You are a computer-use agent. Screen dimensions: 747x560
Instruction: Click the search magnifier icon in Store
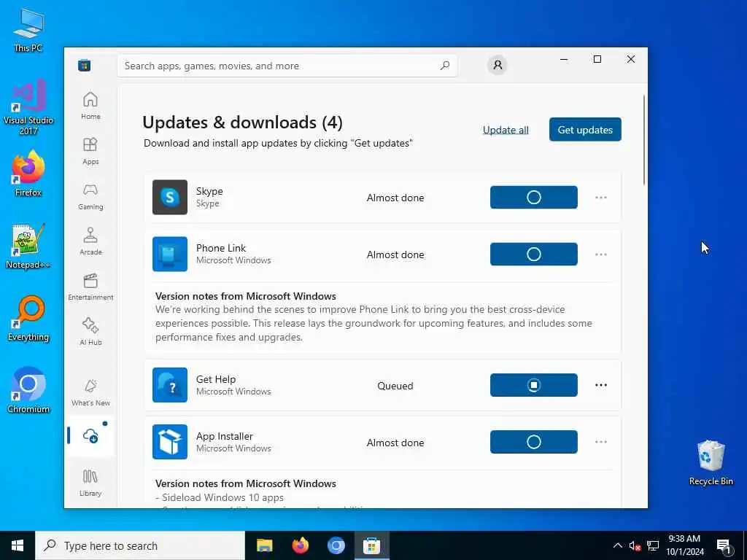tap(445, 66)
